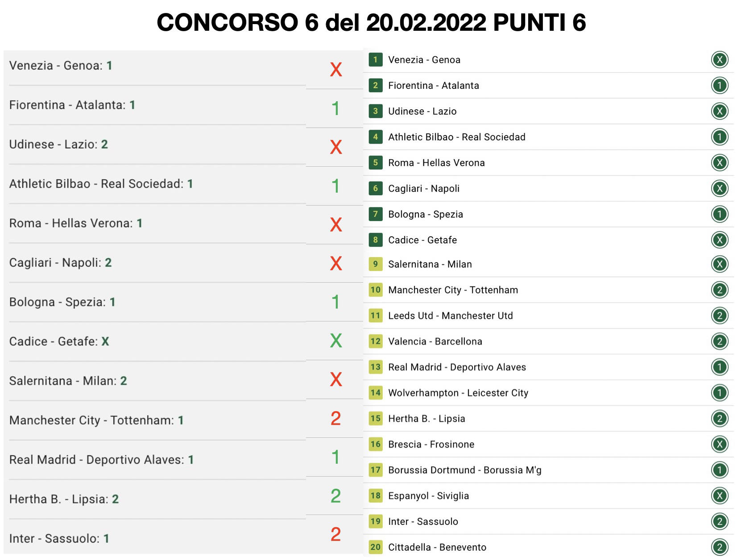Image resolution: width=737 pixels, height=560 pixels.
Task: Click result circle for Wolverhampton - Leicester City
Action: point(719,393)
